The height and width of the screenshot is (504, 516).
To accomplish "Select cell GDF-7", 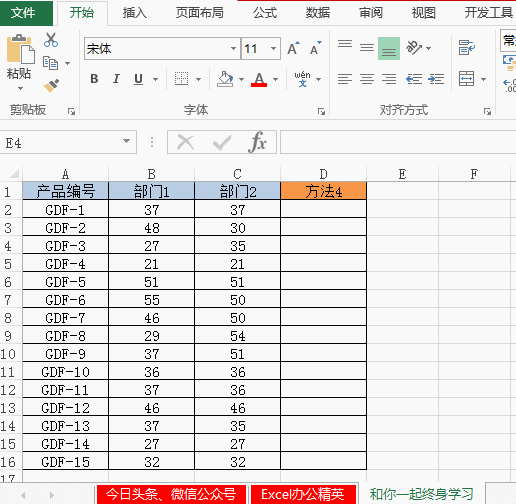I will pos(65,318).
